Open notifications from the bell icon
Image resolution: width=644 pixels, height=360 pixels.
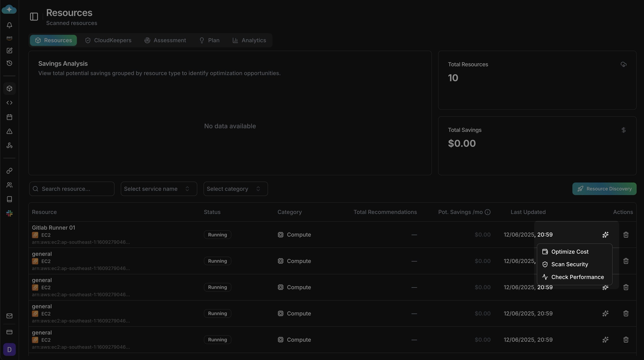(x=9, y=25)
